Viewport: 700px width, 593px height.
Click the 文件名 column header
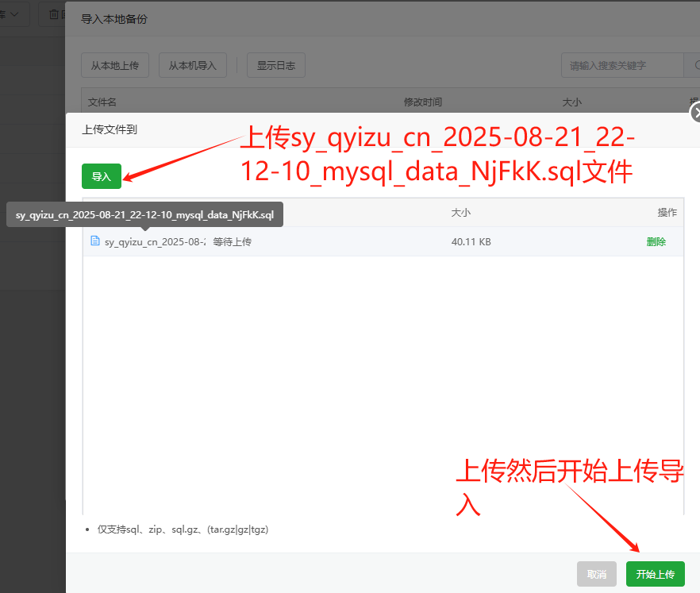pos(102,102)
